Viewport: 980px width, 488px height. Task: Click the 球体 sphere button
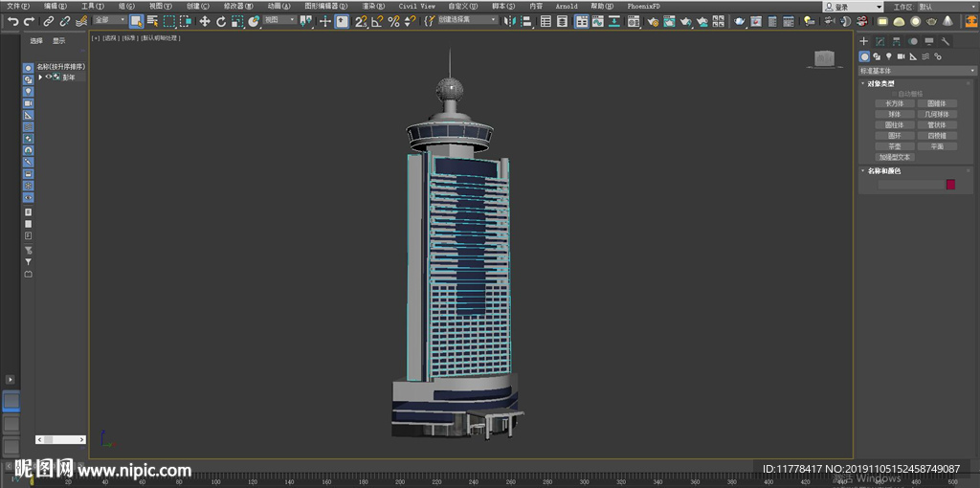pyautogui.click(x=895, y=115)
